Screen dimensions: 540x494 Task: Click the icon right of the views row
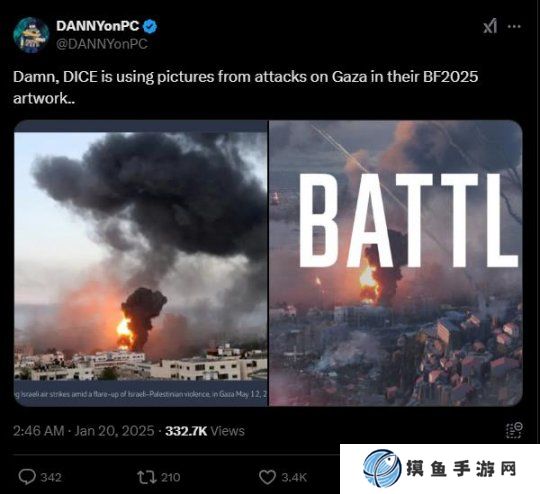pos(514,431)
